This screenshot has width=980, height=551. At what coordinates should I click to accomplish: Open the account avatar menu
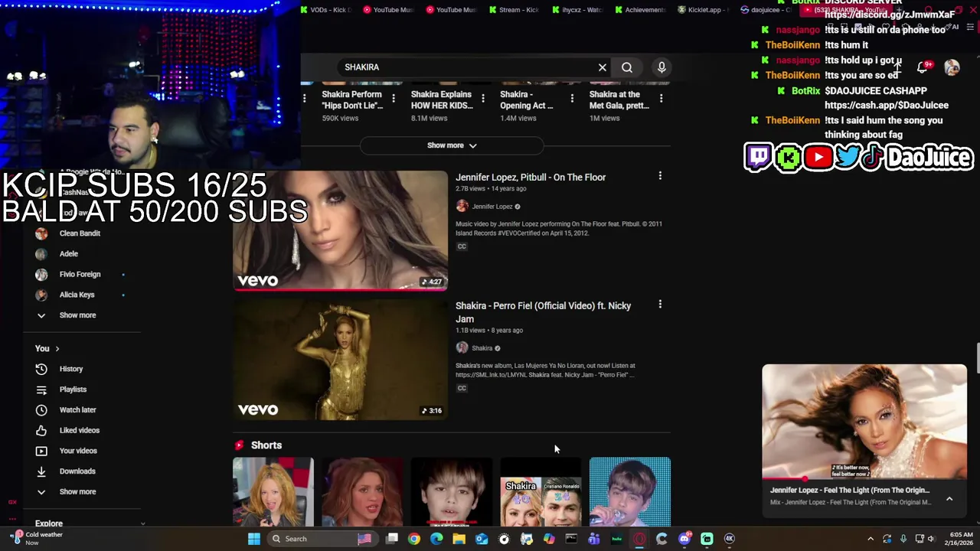(952, 67)
